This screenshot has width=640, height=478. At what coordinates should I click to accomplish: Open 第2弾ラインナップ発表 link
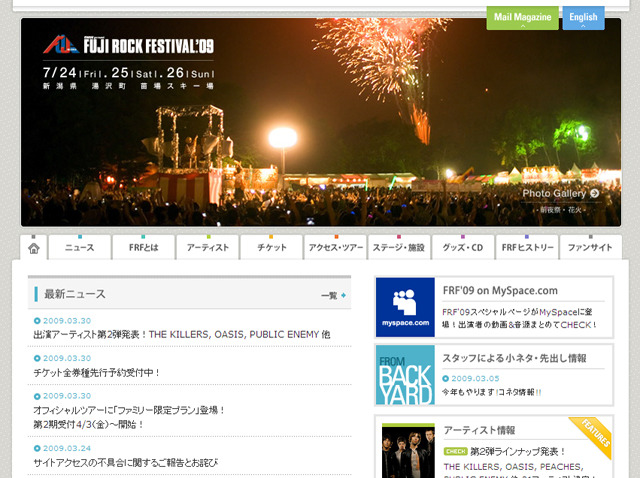(x=518, y=451)
